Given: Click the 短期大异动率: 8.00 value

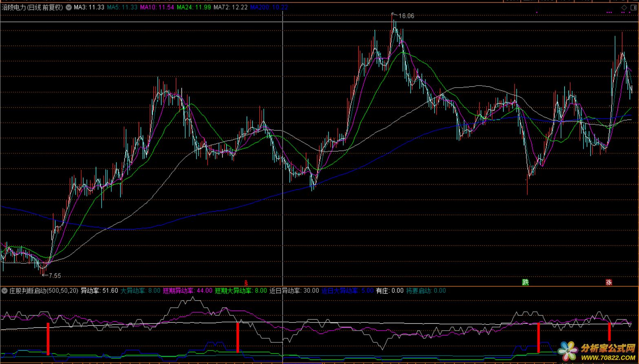Looking at the screenshot, I should [241, 291].
